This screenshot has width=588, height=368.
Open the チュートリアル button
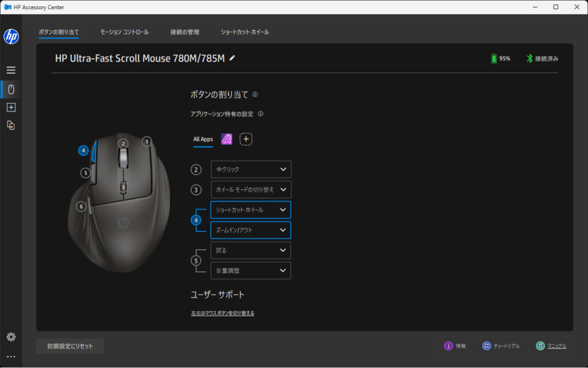pos(501,346)
